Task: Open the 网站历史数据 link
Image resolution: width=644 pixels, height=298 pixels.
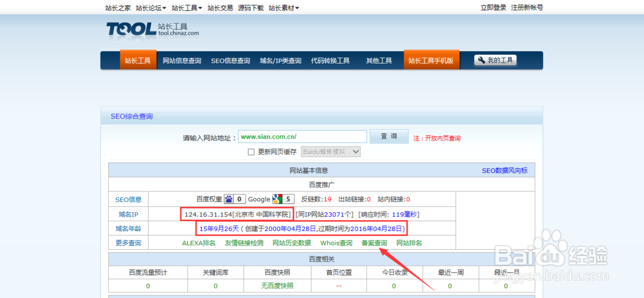Action: coord(292,243)
